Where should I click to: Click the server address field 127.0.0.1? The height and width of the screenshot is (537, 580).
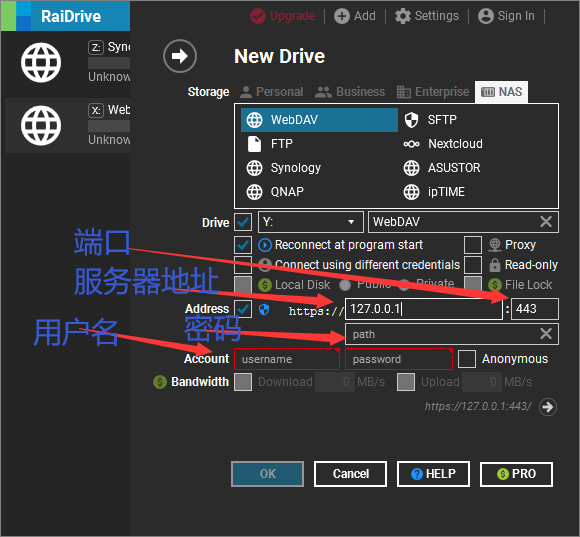[x=424, y=309]
